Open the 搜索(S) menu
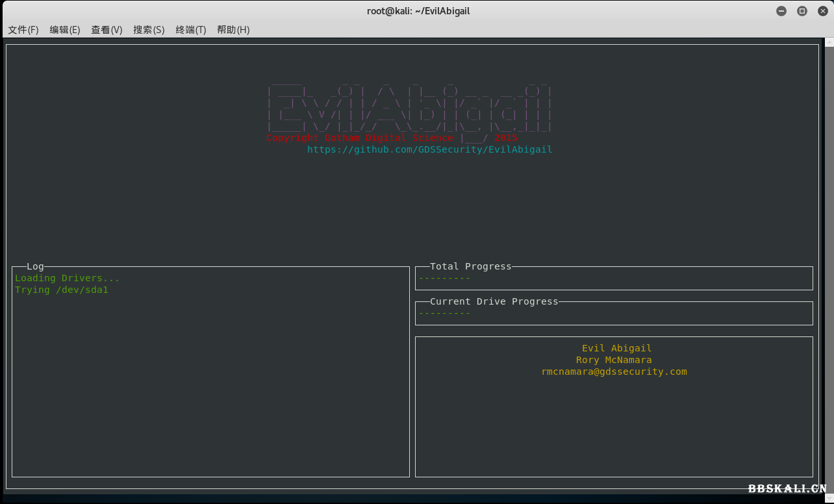 tap(149, 30)
